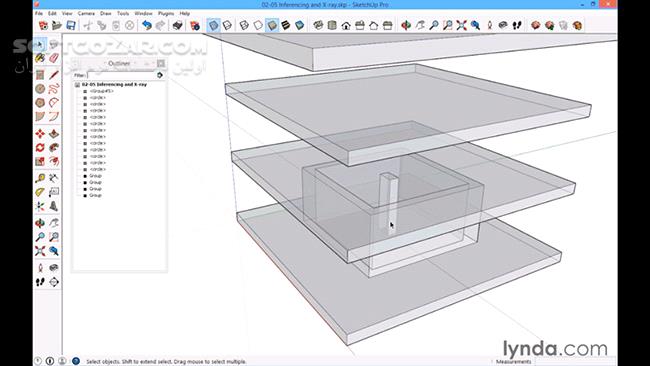Image resolution: width=650 pixels, height=366 pixels.
Task: Click the Open folder icon
Action: point(57,25)
